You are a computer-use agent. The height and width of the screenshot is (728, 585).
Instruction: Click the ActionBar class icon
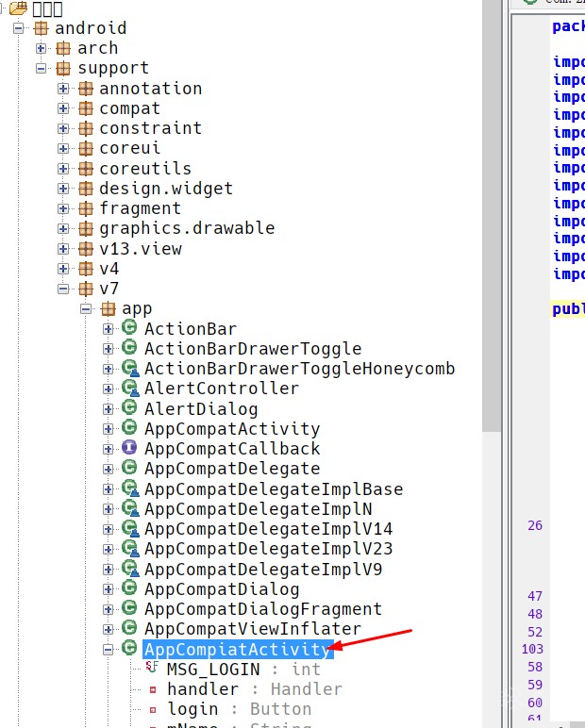(x=129, y=328)
